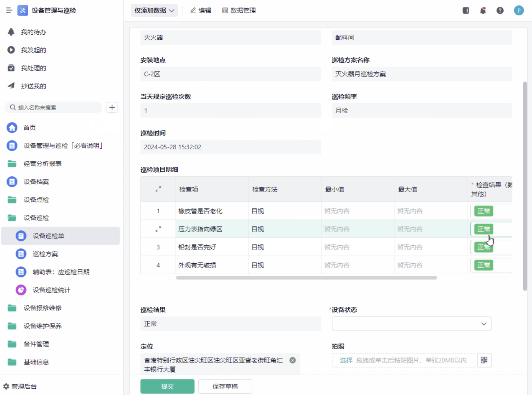
Task: Go to 首页
Action: 30,127
